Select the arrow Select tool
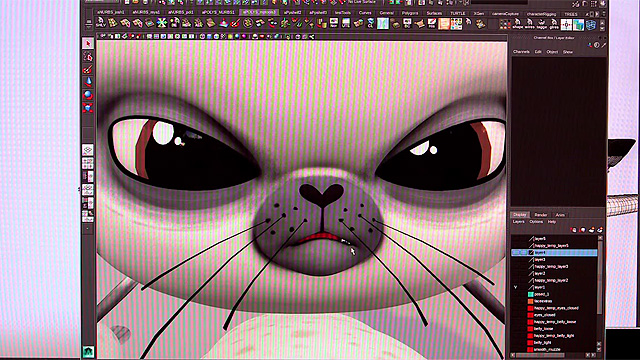640x360 pixels. [88, 43]
